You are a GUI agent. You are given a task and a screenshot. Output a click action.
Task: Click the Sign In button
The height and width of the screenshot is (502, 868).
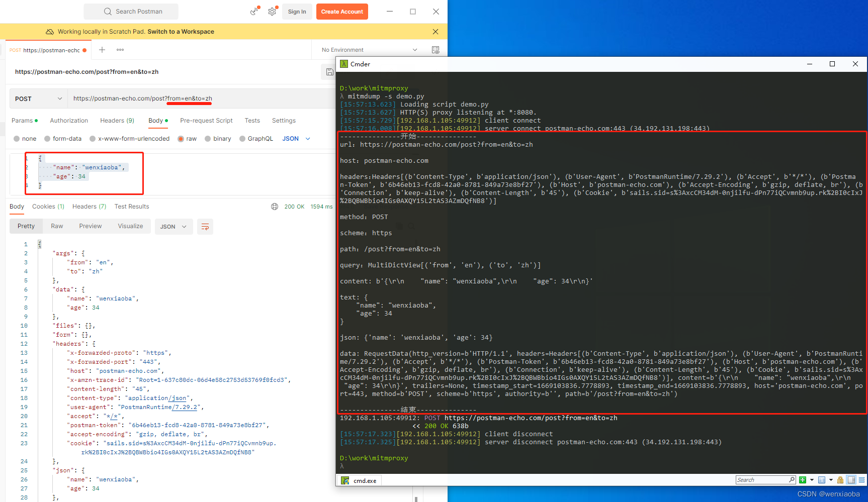click(297, 12)
